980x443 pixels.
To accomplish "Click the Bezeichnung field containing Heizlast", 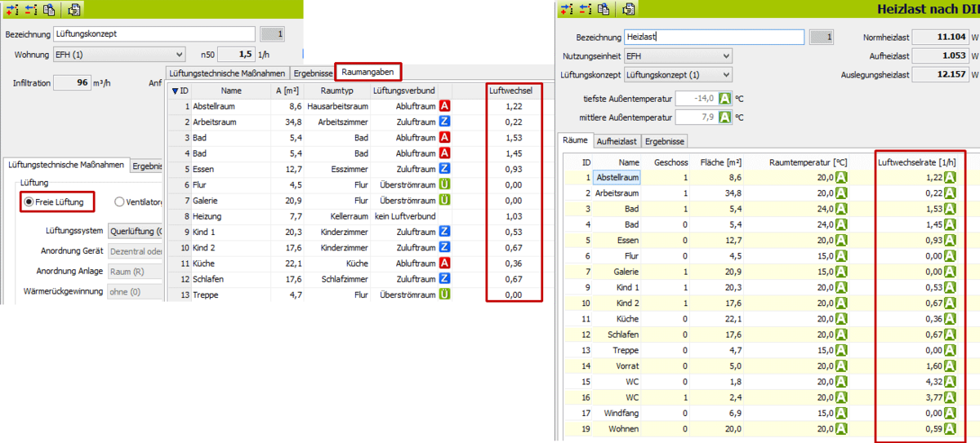I will point(714,37).
